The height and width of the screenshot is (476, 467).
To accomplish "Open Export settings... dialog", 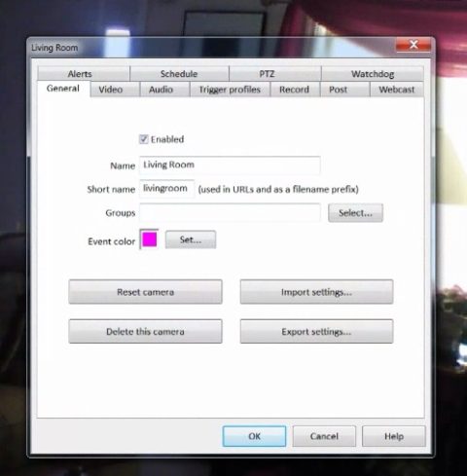I will click(x=316, y=331).
